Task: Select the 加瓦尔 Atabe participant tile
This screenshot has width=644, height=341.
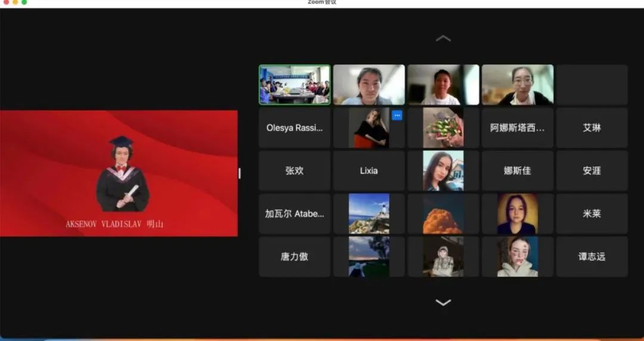Action: pyautogui.click(x=295, y=213)
